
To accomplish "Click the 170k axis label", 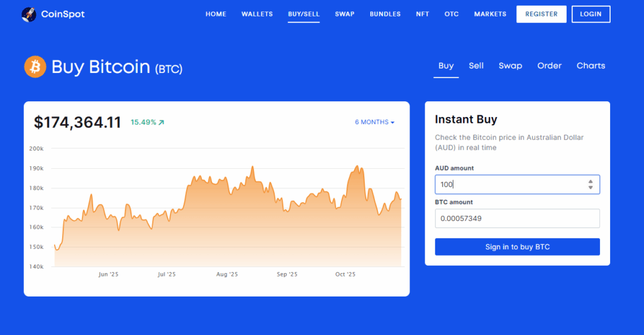I will pos(36,208).
